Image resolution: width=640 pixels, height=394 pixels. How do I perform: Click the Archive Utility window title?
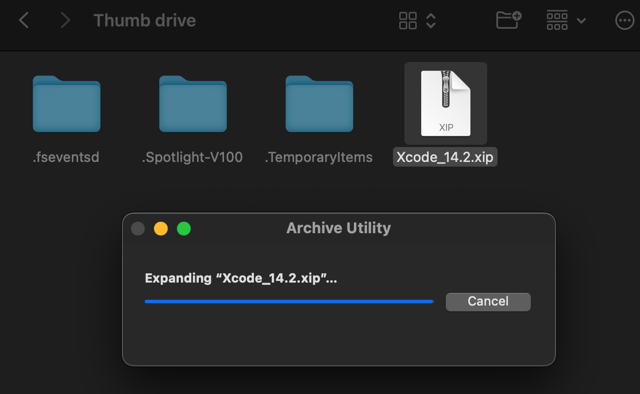click(338, 228)
